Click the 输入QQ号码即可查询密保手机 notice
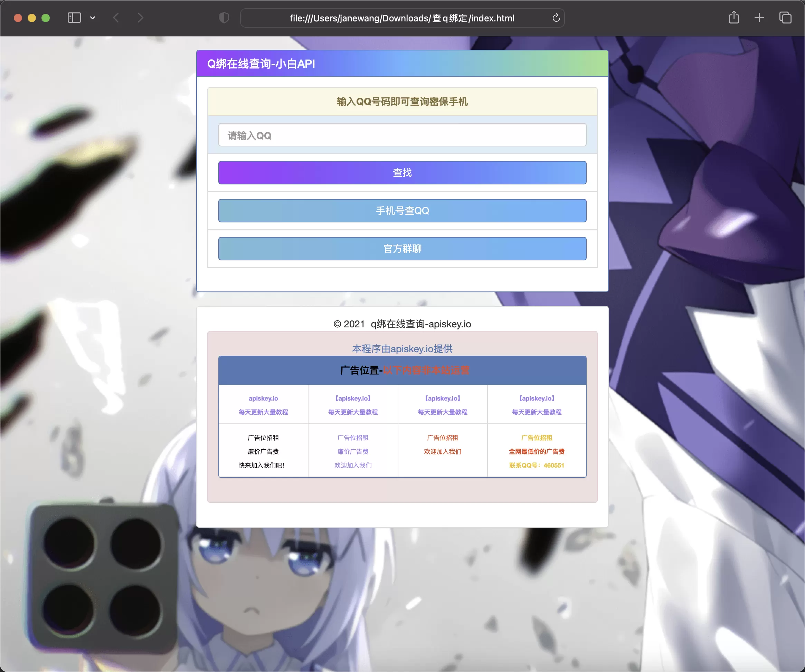Viewport: 805px width, 672px height. pos(402,102)
